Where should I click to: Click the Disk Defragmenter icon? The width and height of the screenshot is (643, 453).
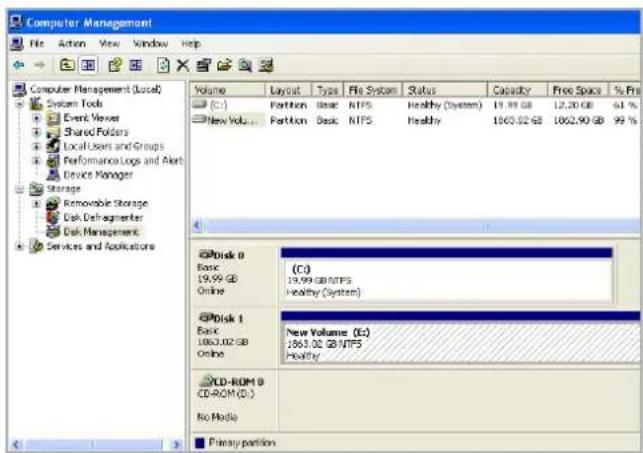pyautogui.click(x=53, y=217)
